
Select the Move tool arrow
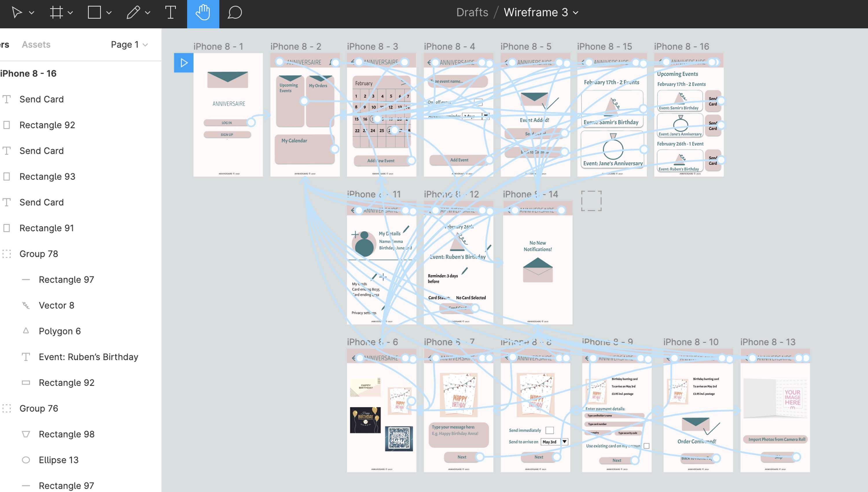(x=17, y=13)
